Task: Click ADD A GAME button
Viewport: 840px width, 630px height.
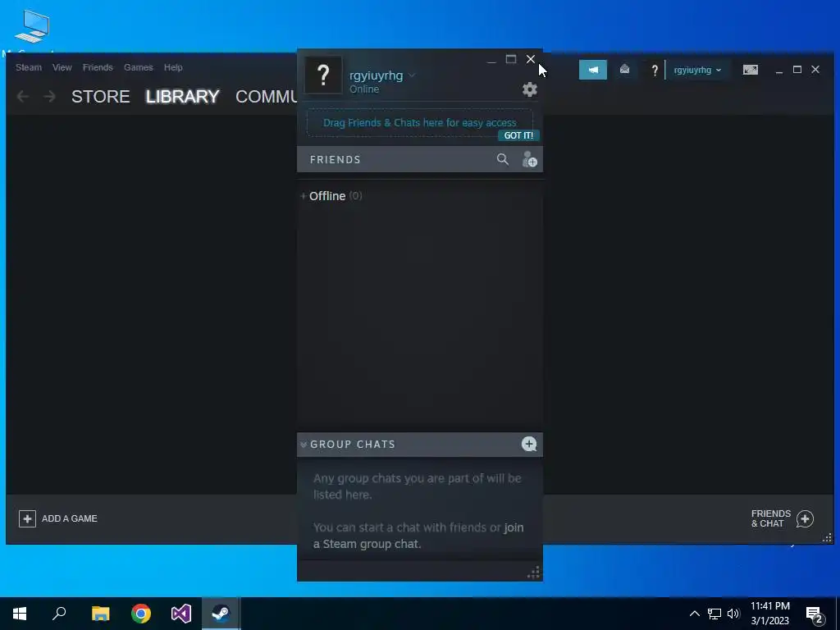Action: (58, 518)
